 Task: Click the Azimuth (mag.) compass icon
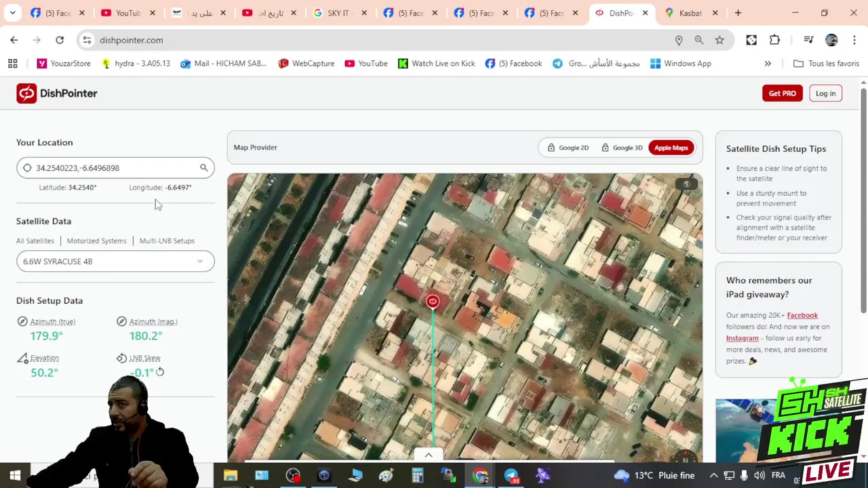pos(121,321)
